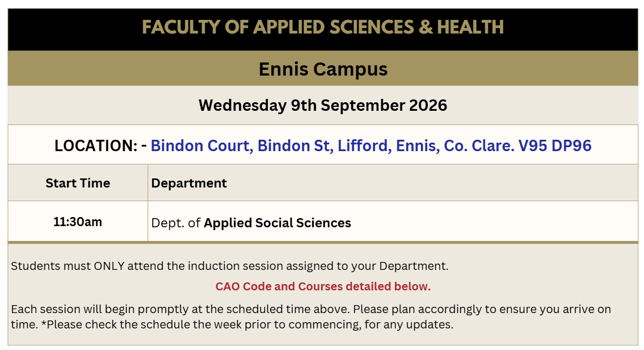
Task: Click the Start Time column header
Action: coord(78,183)
